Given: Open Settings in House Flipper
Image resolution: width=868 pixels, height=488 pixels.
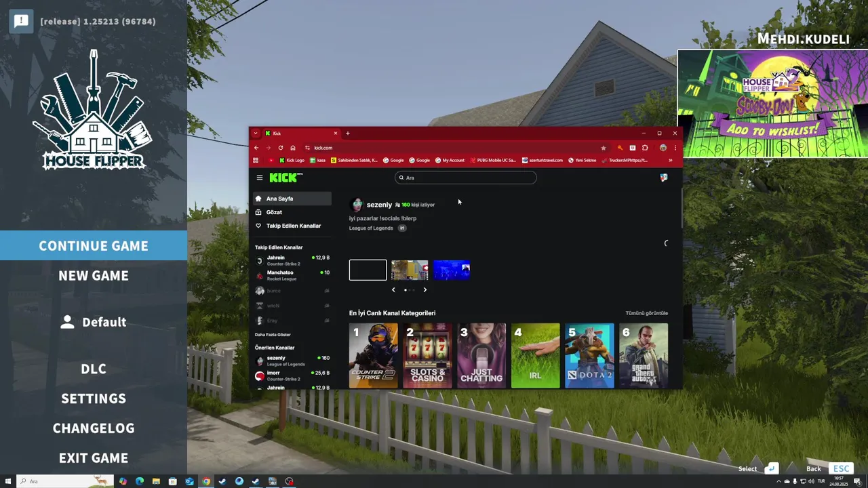Looking at the screenshot, I should pos(94,399).
